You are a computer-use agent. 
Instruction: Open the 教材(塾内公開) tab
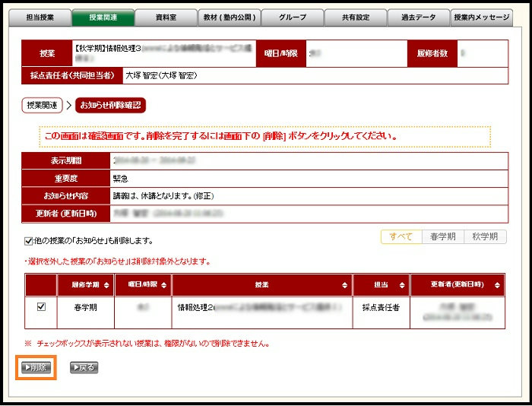230,17
